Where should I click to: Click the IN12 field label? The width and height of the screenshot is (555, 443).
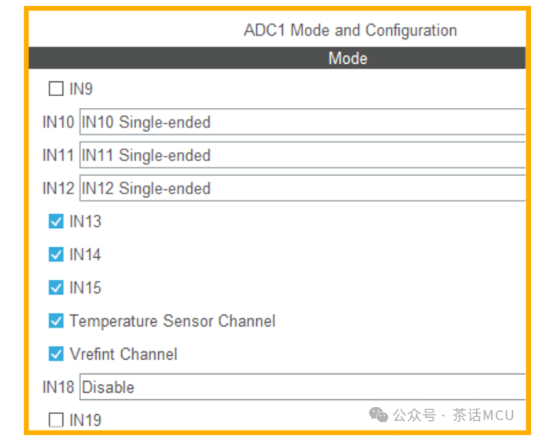point(58,188)
